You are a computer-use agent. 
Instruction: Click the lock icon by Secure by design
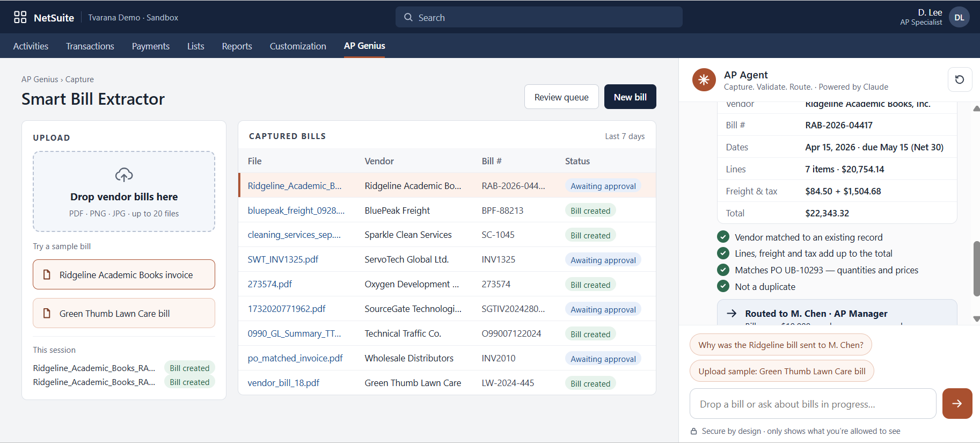[x=693, y=431]
